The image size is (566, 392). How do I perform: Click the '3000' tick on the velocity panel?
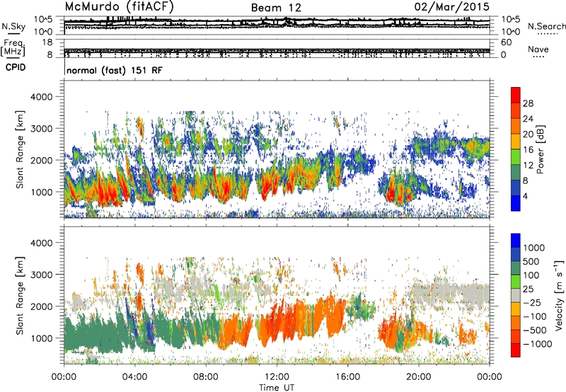coord(42,275)
